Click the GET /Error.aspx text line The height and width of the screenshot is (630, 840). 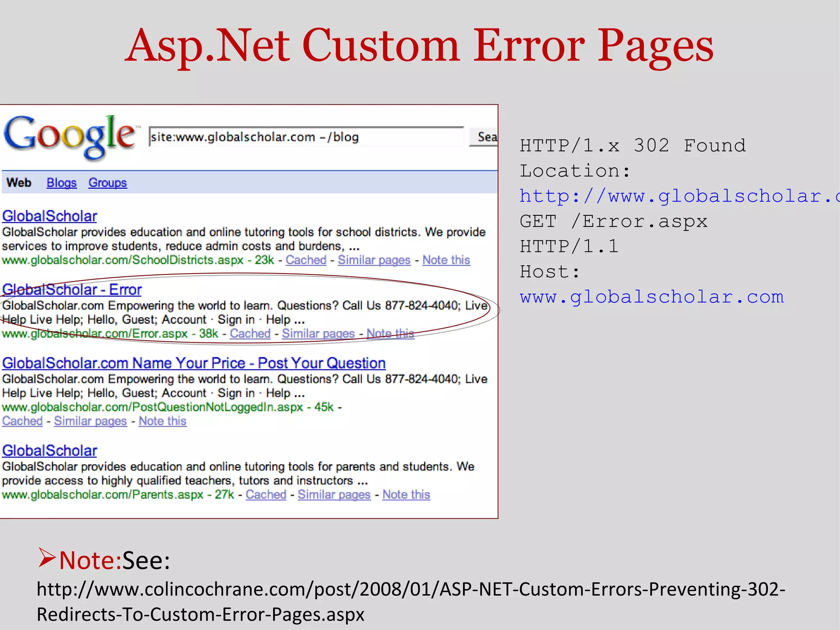614,221
